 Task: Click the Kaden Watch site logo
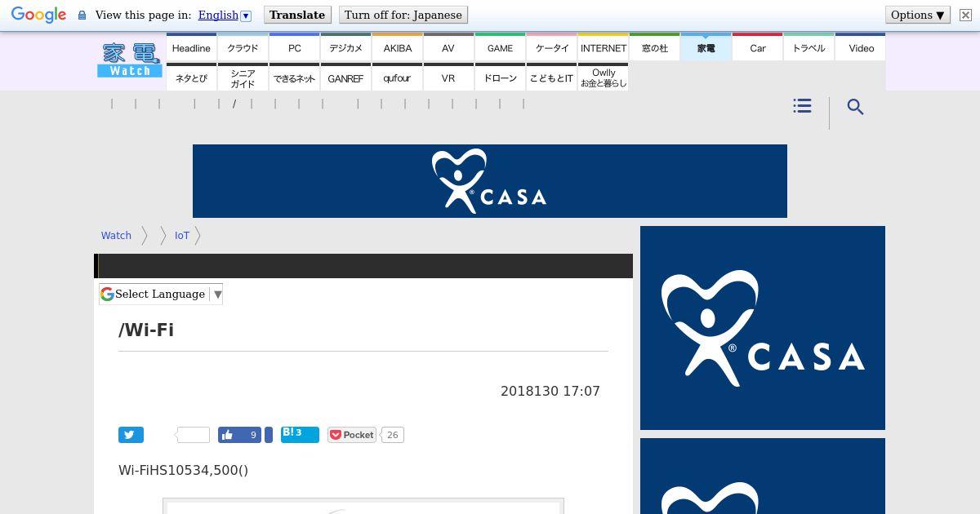(130, 60)
